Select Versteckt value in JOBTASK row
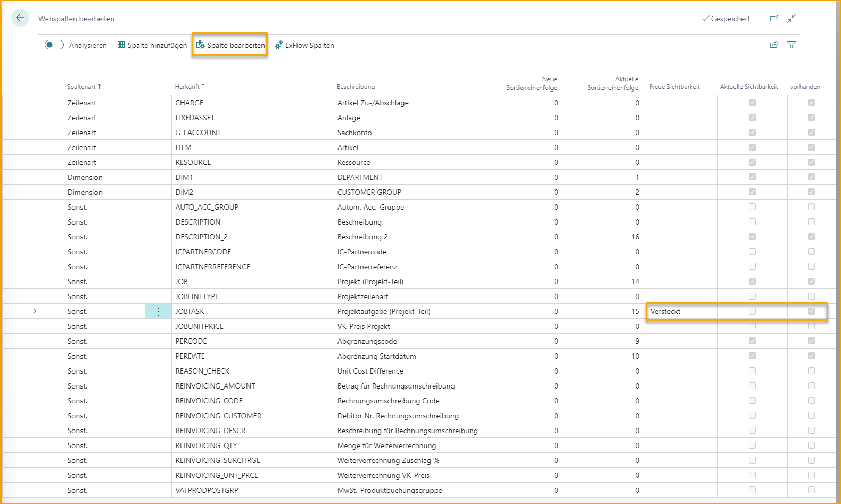This screenshot has width=841, height=504. (682, 311)
